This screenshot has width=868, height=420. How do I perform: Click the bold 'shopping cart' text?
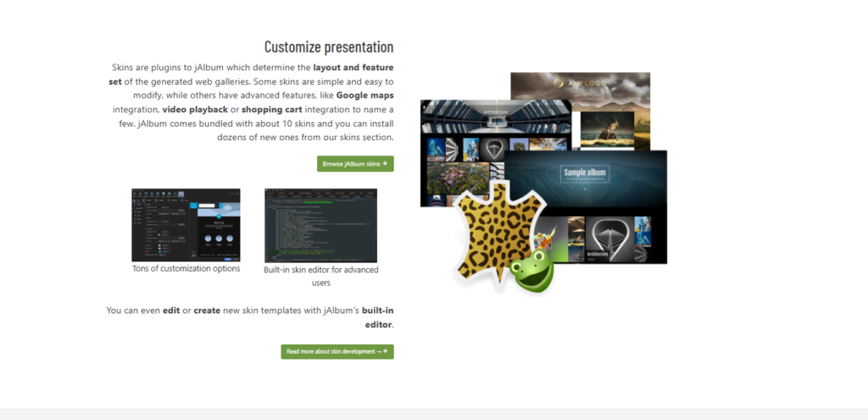pyautogui.click(x=272, y=109)
